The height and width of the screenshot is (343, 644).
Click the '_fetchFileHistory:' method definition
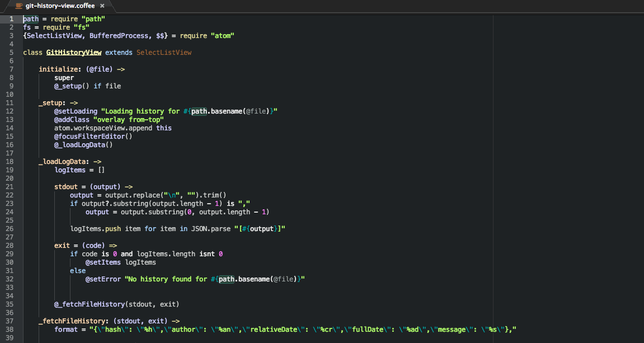click(74, 321)
